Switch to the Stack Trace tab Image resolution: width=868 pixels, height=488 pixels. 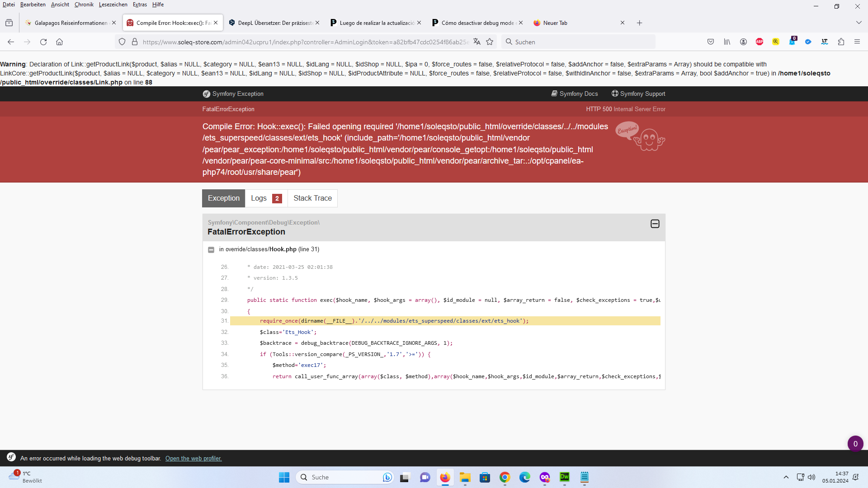[312, 198]
